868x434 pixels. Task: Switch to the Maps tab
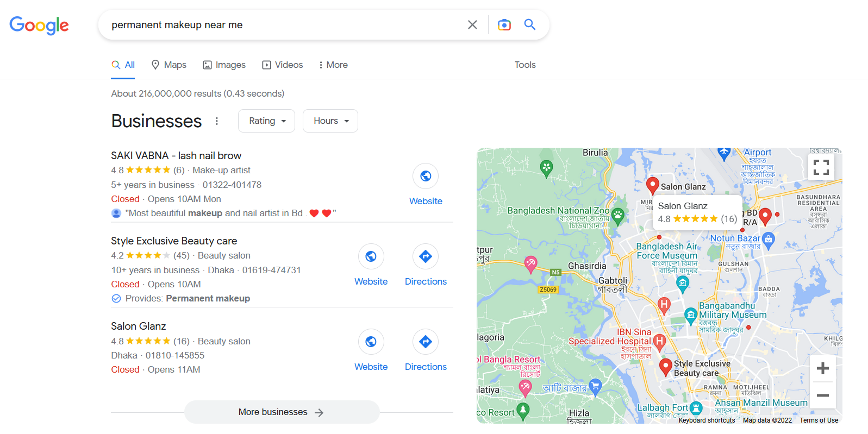pos(168,65)
